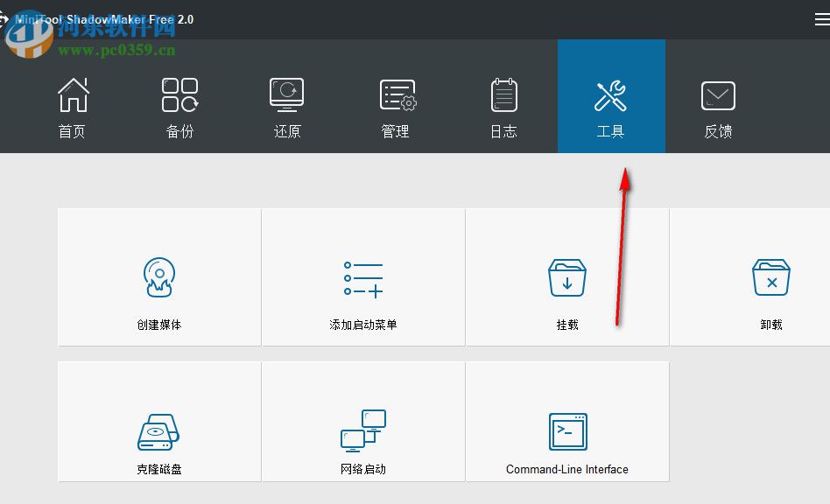This screenshot has height=504, width=830.
Task: Open the 挂载 (Mount) tool
Action: pyautogui.click(x=566, y=277)
